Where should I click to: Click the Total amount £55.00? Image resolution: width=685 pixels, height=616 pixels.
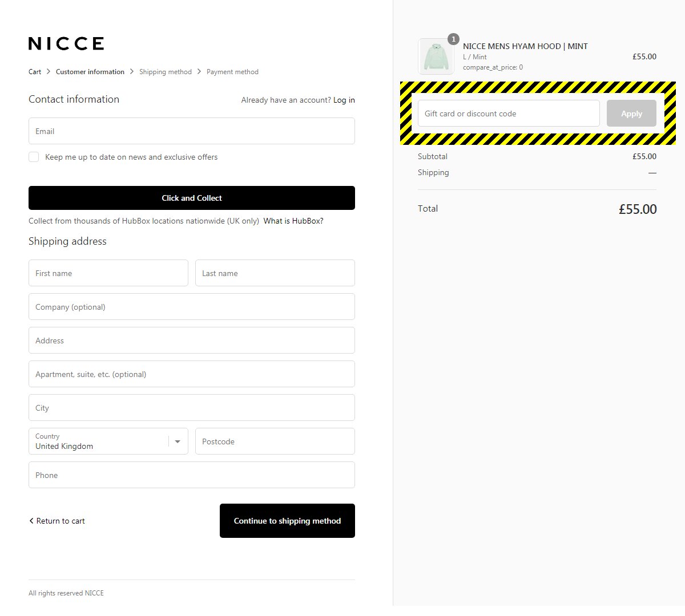(638, 209)
